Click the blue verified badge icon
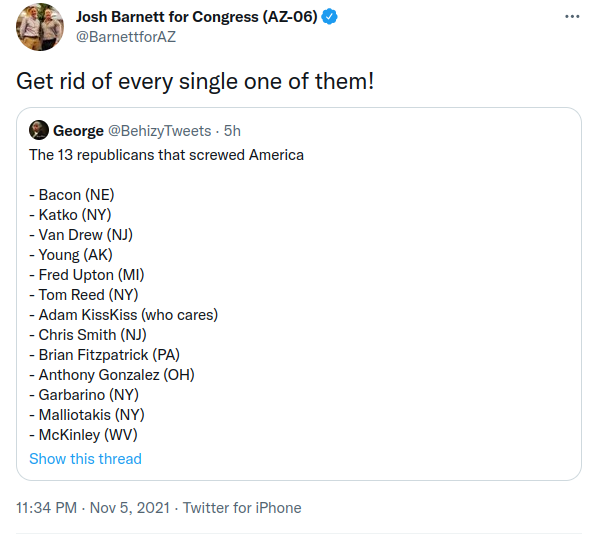 click(x=329, y=17)
